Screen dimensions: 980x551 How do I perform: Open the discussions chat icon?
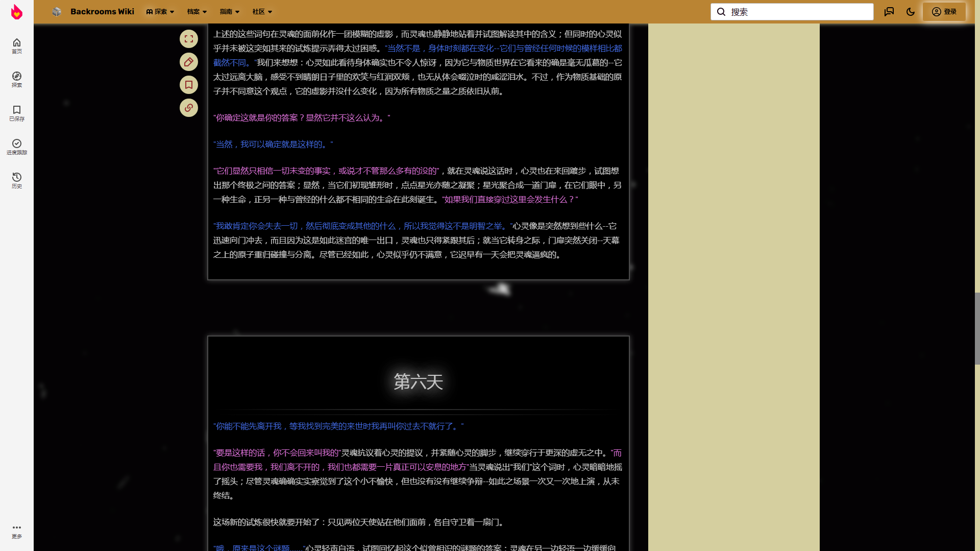pyautogui.click(x=889, y=12)
